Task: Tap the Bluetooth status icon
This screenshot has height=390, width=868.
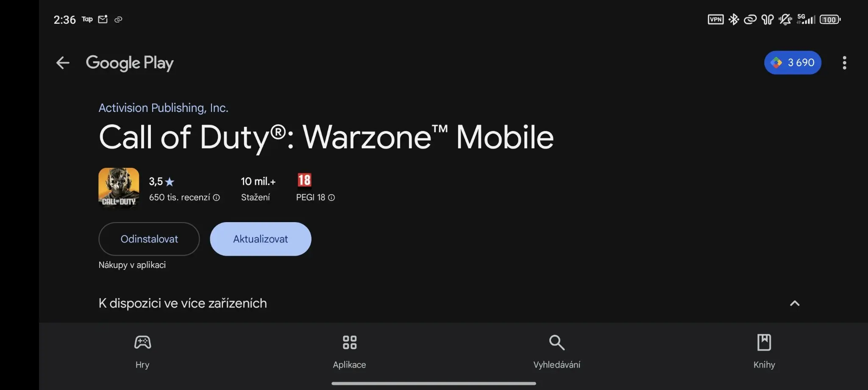Action: pos(734,19)
